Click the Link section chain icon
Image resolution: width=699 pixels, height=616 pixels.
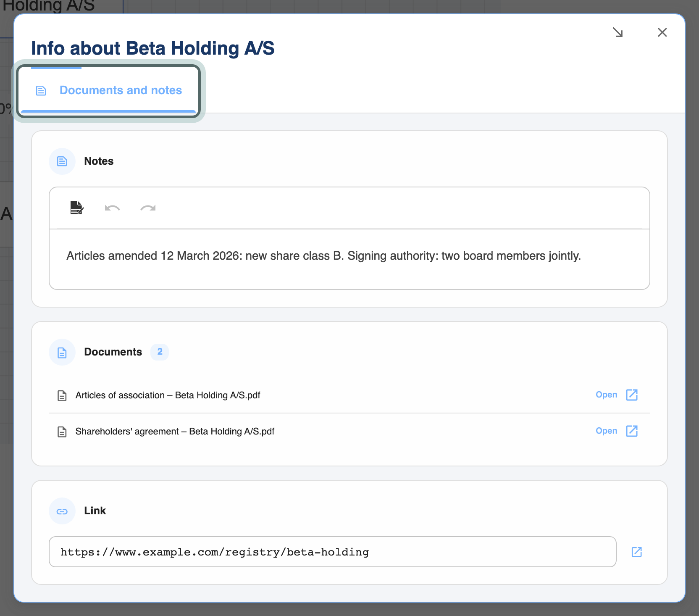[x=62, y=511]
